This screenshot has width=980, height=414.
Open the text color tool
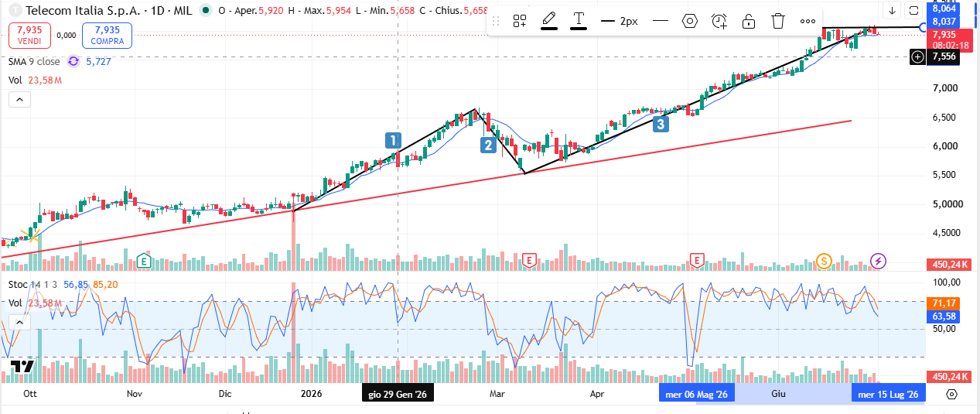point(579,21)
